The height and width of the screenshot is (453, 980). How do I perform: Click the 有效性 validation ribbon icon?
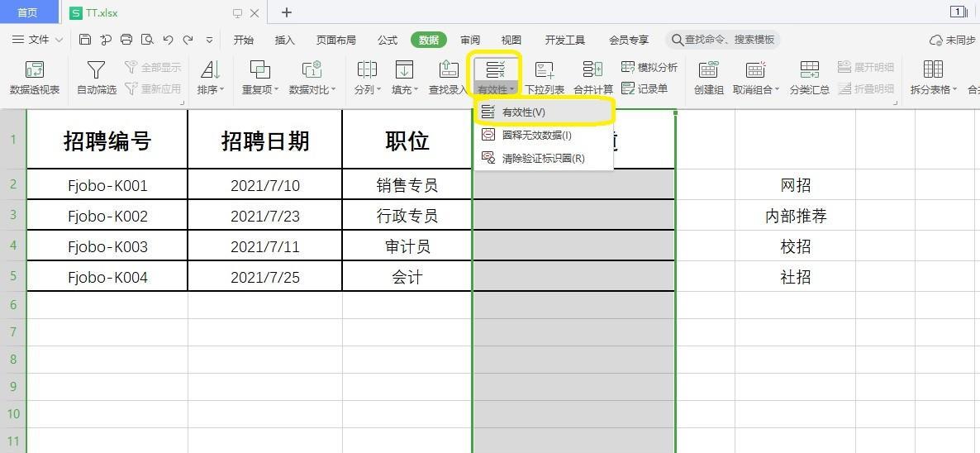pyautogui.click(x=496, y=69)
